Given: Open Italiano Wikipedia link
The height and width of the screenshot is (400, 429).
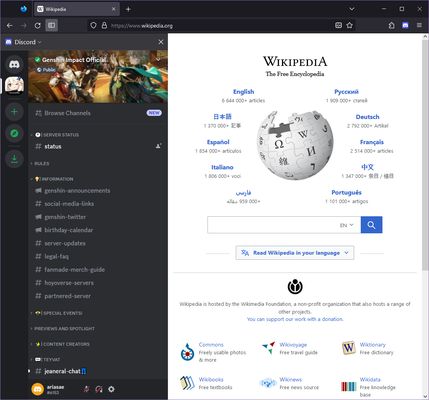Looking at the screenshot, I should coord(222,167).
